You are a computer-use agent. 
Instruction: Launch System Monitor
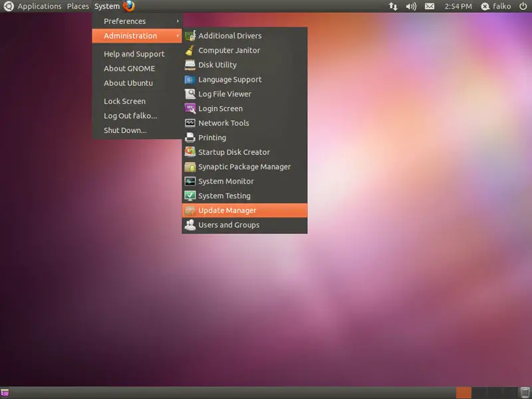245,182
